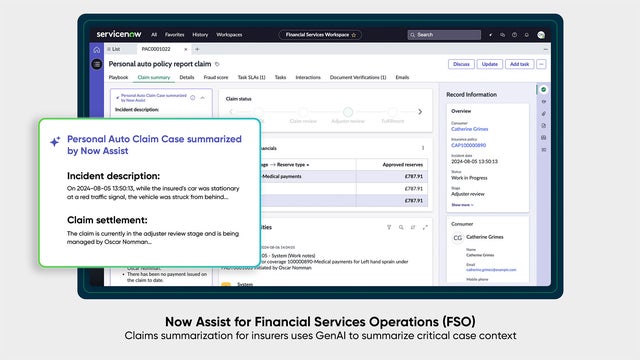
Task: Switch to the List tab
Action: click(x=120, y=49)
